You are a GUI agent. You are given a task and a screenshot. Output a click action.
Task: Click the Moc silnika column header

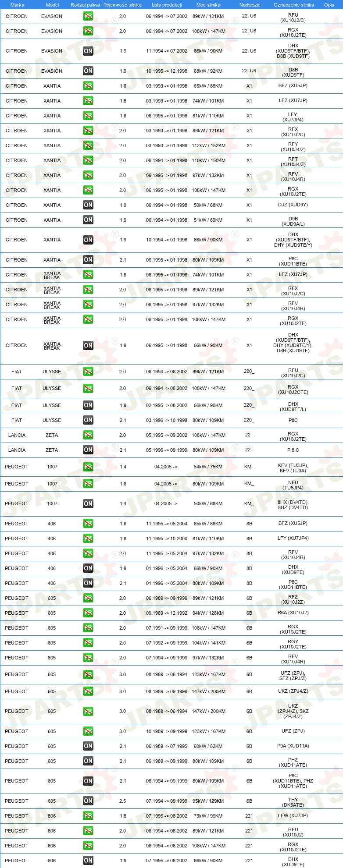tap(208, 5)
